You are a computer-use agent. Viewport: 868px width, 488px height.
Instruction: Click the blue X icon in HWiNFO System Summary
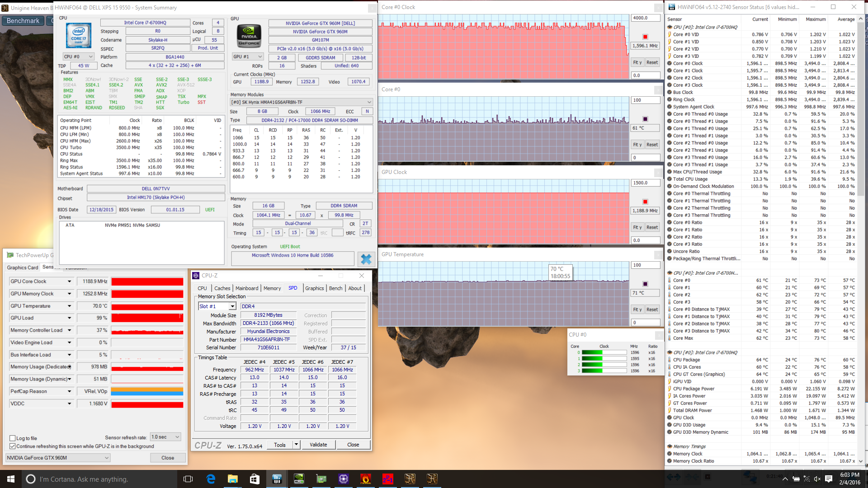[366, 259]
